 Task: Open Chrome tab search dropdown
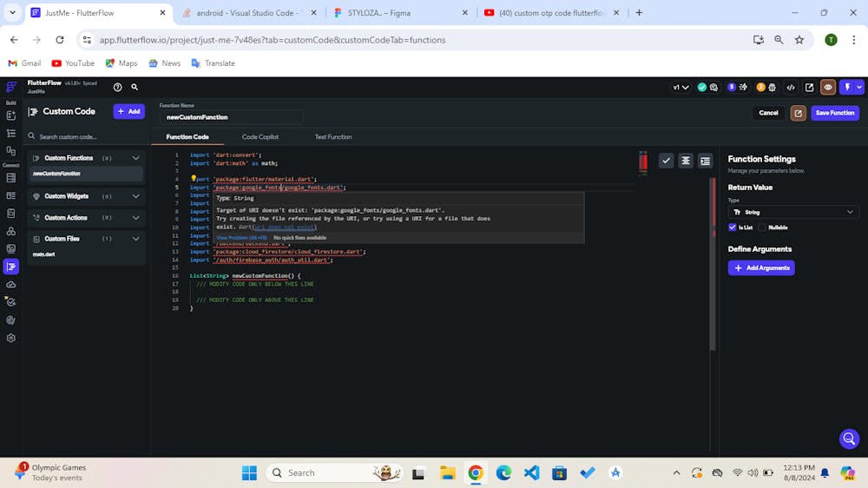click(x=12, y=12)
